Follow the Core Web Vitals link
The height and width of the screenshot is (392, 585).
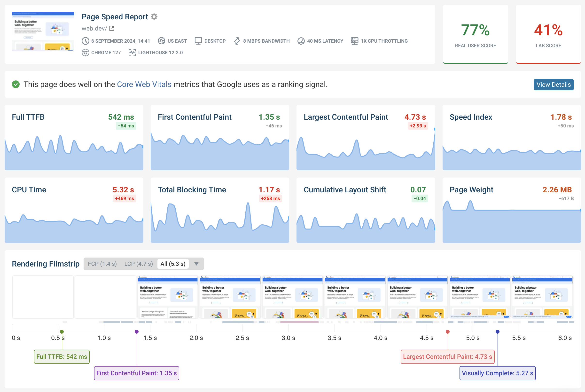click(x=144, y=85)
